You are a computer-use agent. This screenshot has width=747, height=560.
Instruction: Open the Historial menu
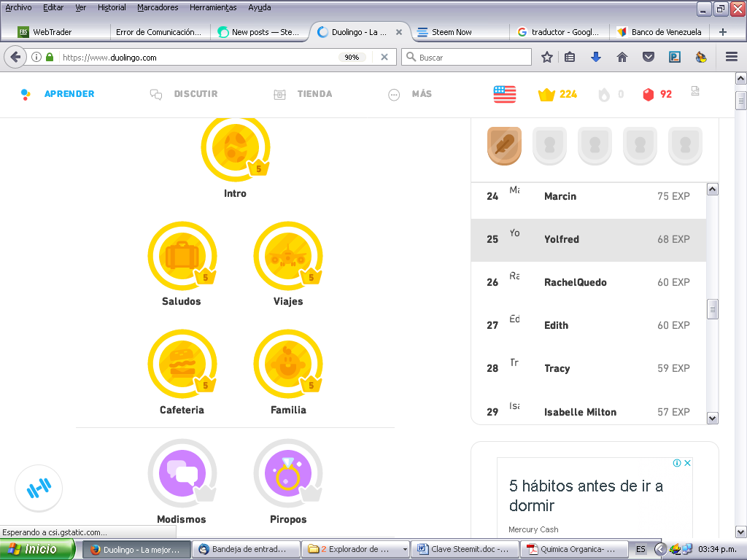coord(112,7)
